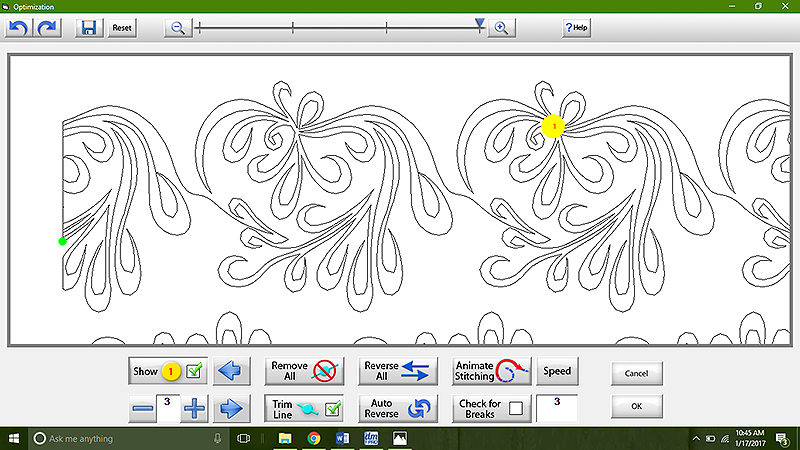Select the yellow marker 1 on design
The width and height of the screenshot is (800, 450).
click(554, 126)
